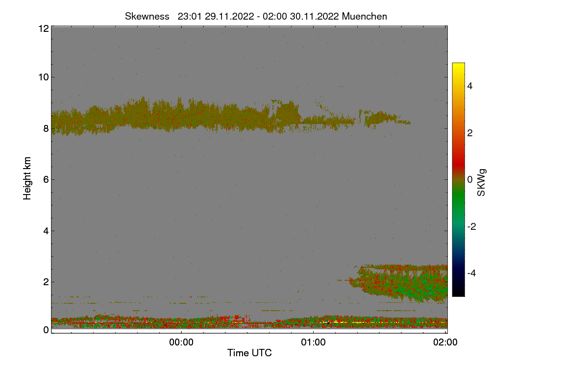Click the boundary layer signal near ground level
The width and height of the screenshot is (588, 392).
(x=249, y=321)
